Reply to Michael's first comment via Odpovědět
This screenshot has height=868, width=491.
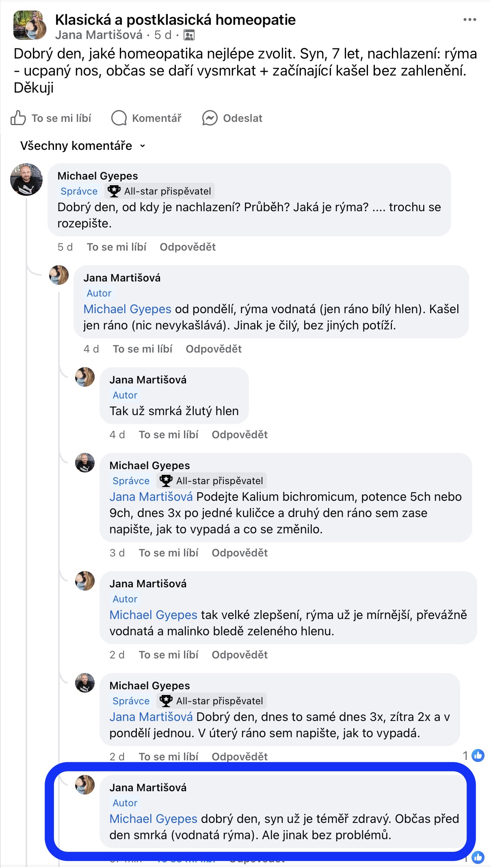188,247
